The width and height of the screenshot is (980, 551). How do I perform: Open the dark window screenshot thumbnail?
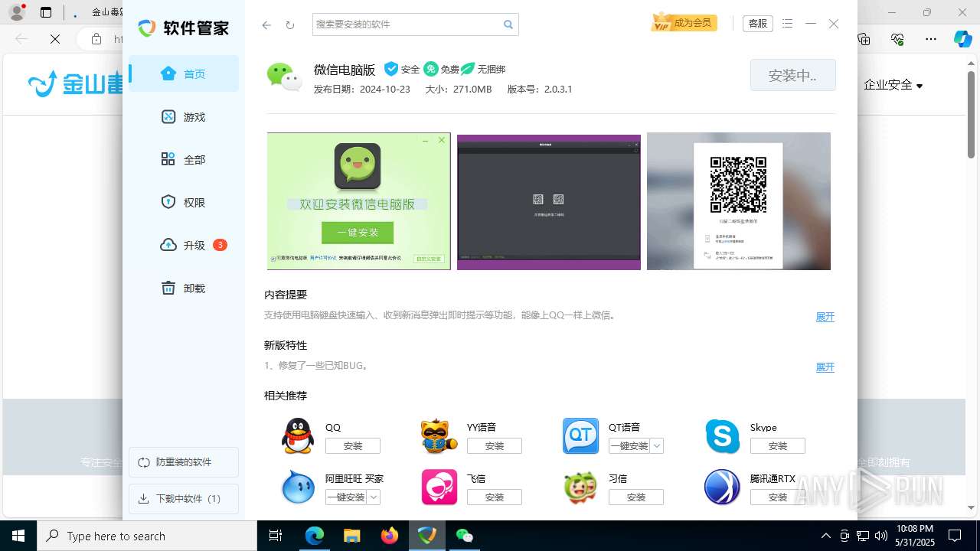tap(549, 202)
